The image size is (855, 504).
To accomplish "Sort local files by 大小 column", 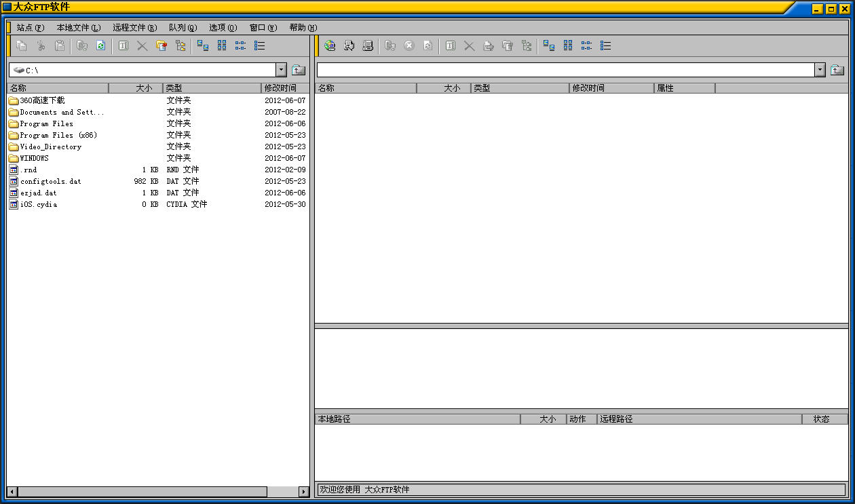I will 136,88.
